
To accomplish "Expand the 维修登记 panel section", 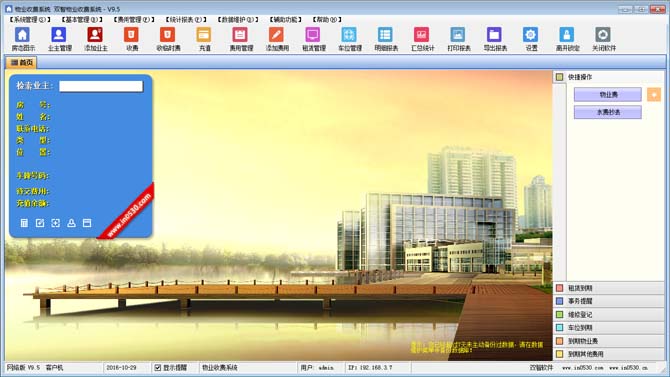I will (x=608, y=315).
